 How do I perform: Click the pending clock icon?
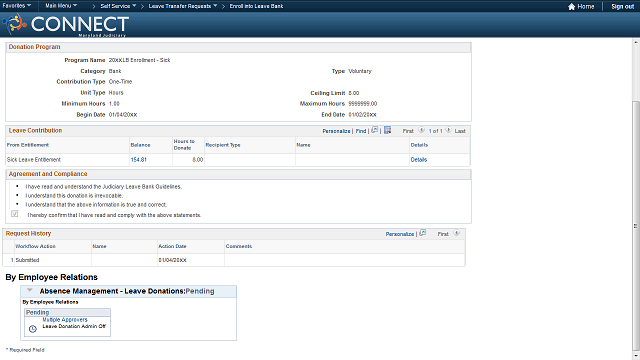coord(33,329)
